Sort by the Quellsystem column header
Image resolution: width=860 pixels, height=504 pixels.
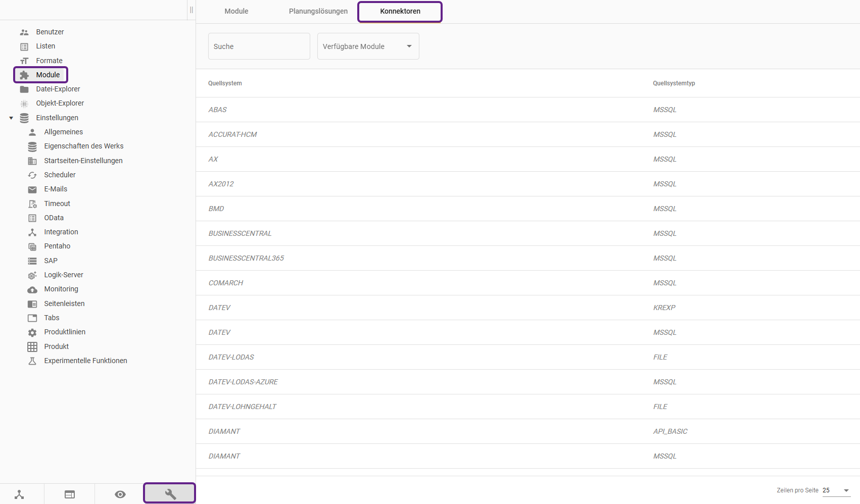click(225, 83)
